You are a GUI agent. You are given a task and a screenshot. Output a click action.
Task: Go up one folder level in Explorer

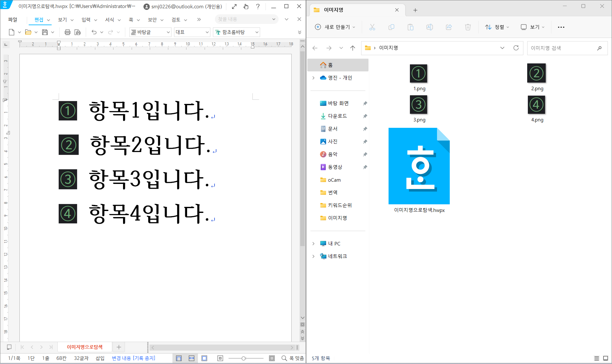click(353, 48)
